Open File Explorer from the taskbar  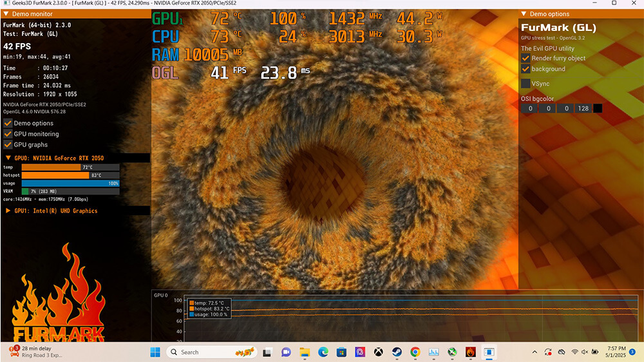coord(305,352)
